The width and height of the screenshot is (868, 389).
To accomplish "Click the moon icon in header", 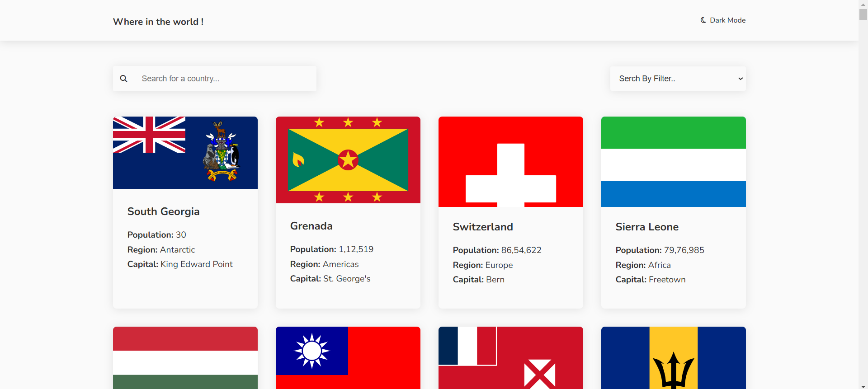I will coord(703,20).
